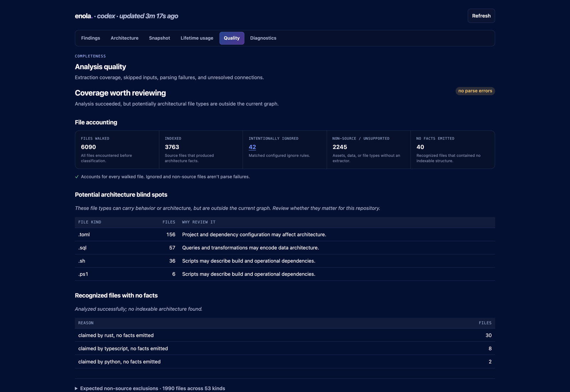Click the no parse errors badge
This screenshot has height=392, width=570.
click(x=475, y=91)
